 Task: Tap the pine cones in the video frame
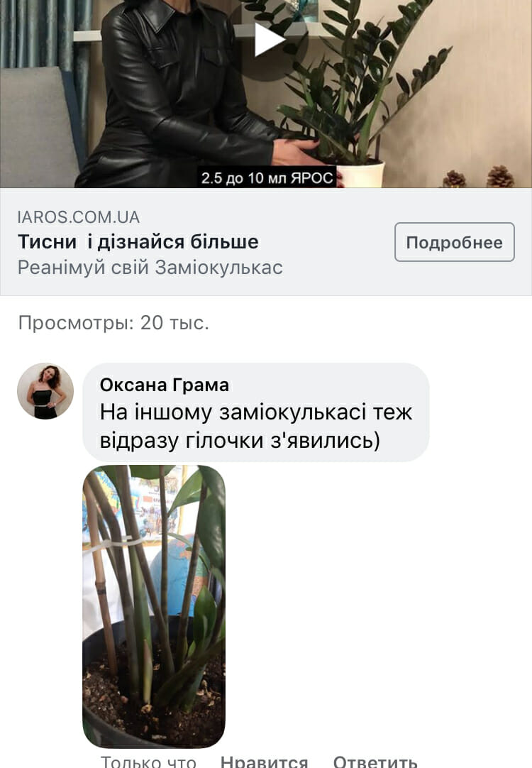(479, 177)
